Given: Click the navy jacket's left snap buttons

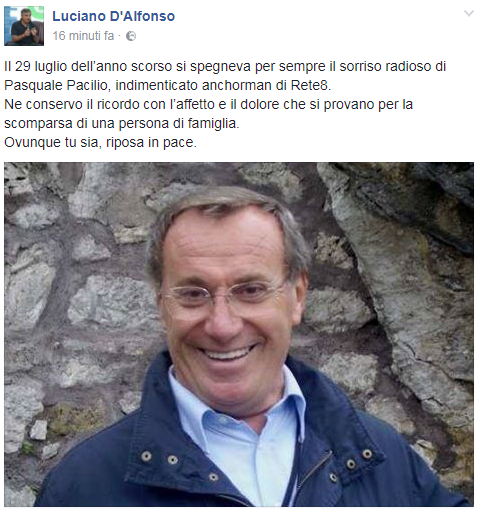Looking at the screenshot, I should pyautogui.click(x=160, y=458).
